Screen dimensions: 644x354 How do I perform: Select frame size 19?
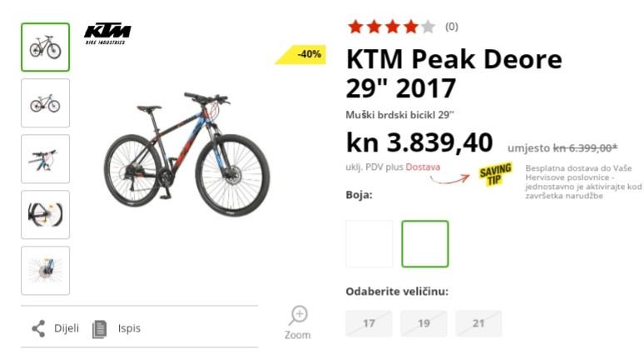pos(424,323)
